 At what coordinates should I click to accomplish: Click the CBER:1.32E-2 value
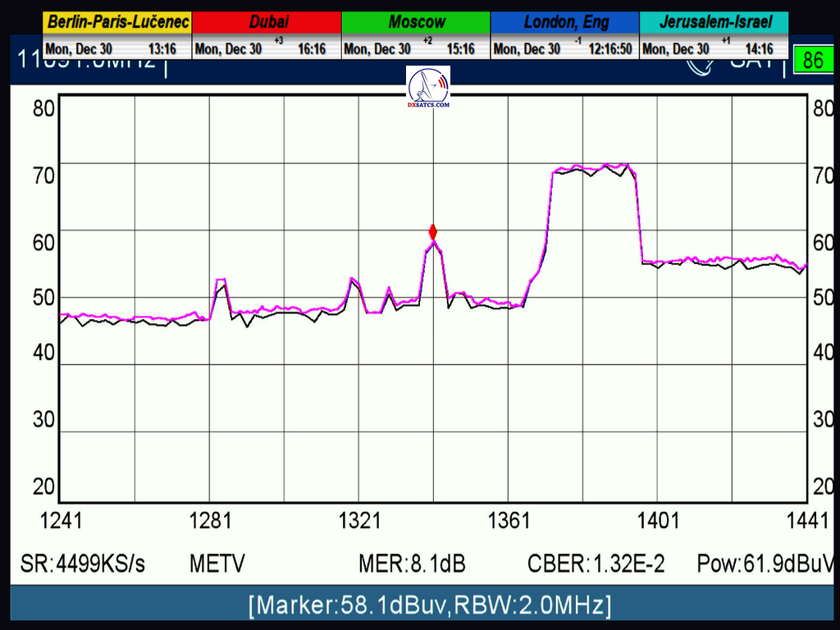(596, 564)
